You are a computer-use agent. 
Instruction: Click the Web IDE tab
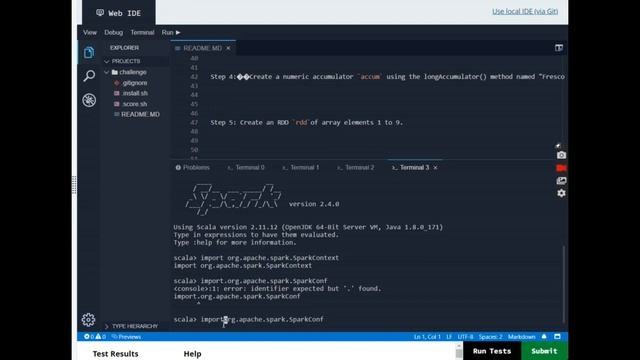[x=119, y=13]
